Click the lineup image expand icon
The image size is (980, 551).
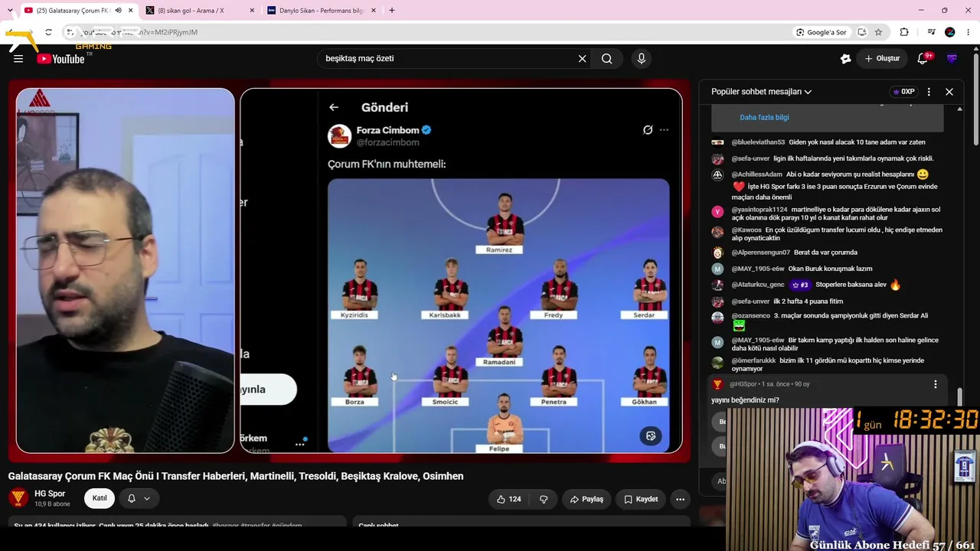click(x=651, y=436)
